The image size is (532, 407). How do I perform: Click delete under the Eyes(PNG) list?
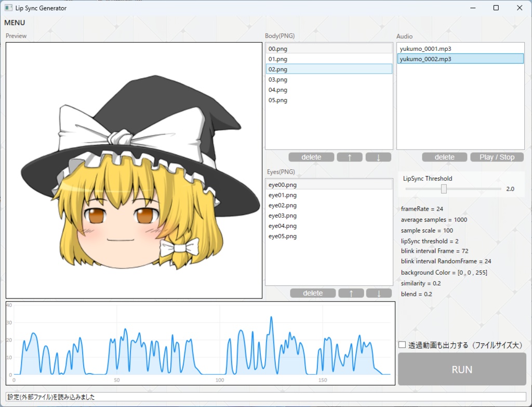coord(313,293)
